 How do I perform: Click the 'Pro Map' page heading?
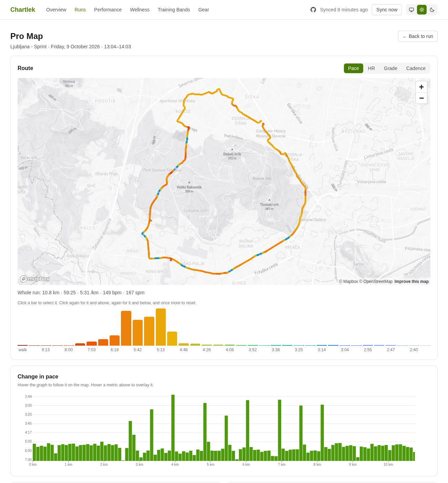click(x=27, y=36)
